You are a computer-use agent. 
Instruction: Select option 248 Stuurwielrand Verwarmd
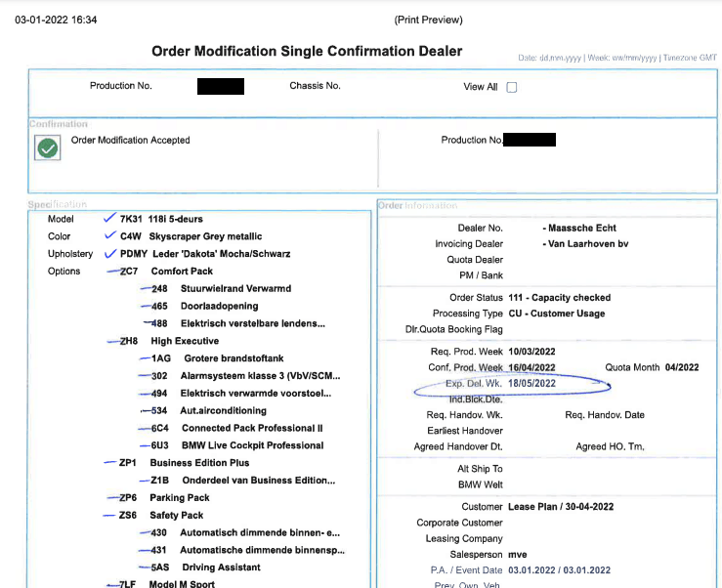(x=221, y=289)
